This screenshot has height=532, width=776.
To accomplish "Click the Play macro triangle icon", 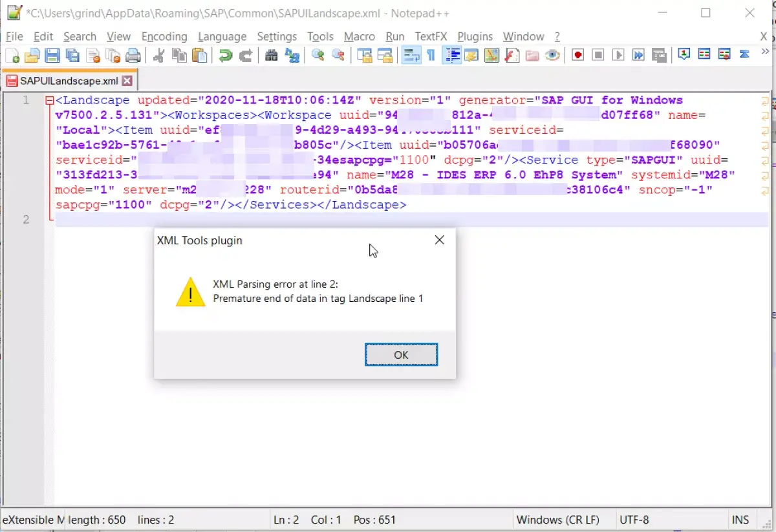I will (x=618, y=56).
